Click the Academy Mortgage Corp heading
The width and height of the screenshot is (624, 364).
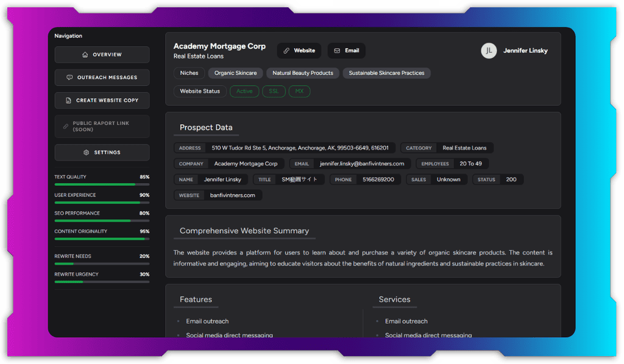point(219,46)
